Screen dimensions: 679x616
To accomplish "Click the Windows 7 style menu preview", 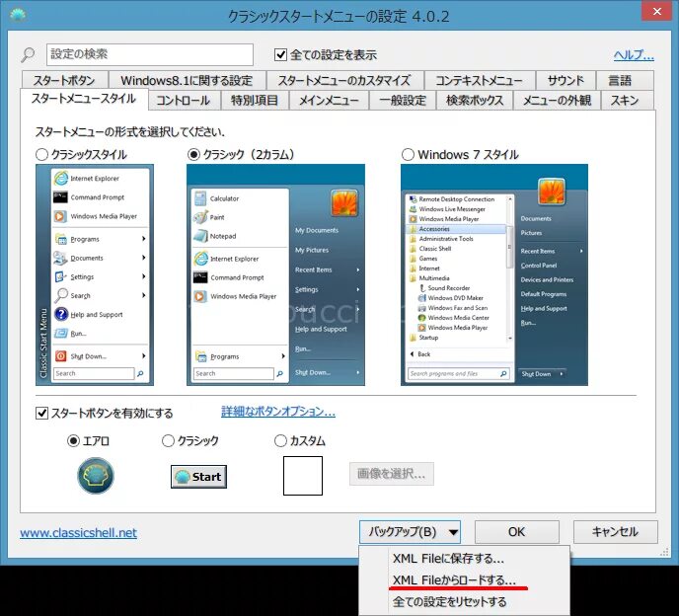I will (494, 274).
